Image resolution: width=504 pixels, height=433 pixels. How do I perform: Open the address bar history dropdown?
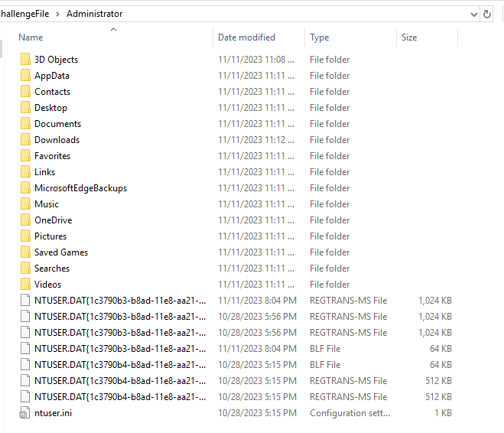[473, 14]
